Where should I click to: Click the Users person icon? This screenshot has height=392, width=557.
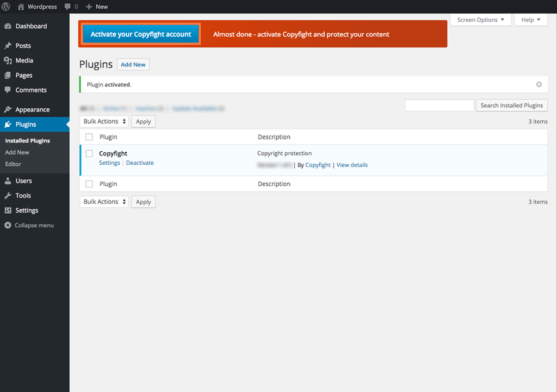(x=8, y=181)
